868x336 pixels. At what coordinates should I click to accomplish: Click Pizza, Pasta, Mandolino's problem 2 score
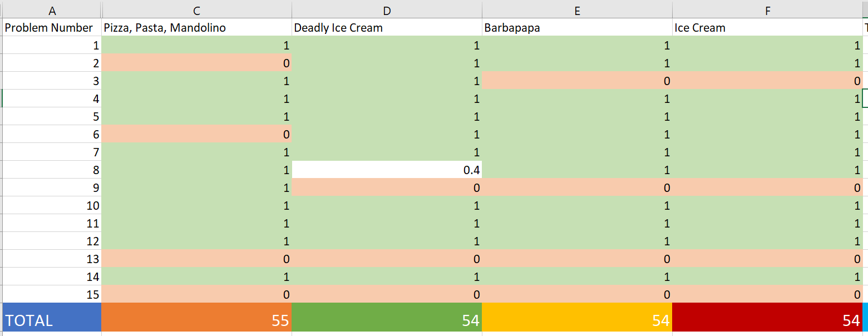click(x=196, y=63)
